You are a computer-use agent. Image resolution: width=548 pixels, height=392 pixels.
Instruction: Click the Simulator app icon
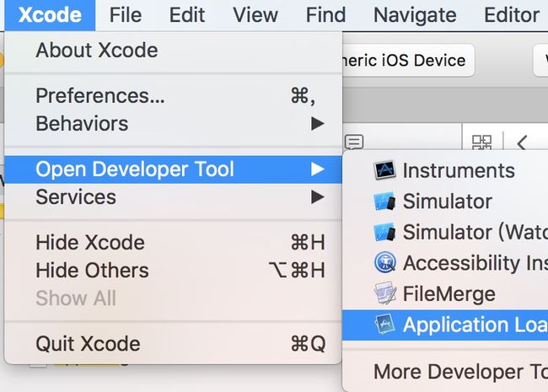tap(384, 201)
